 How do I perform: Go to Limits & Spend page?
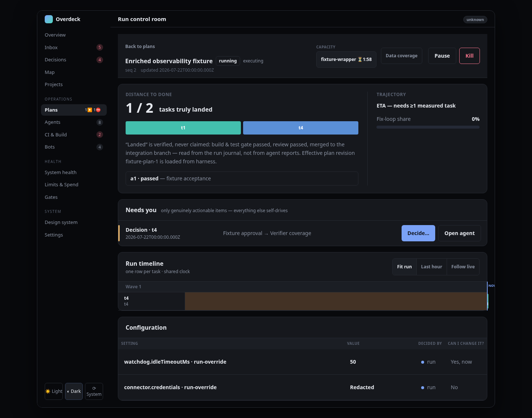(61, 185)
